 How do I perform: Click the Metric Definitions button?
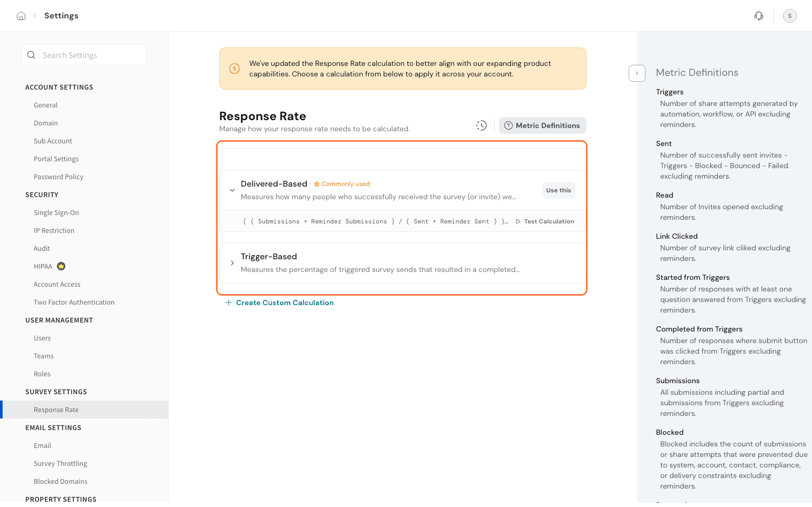[x=542, y=125]
